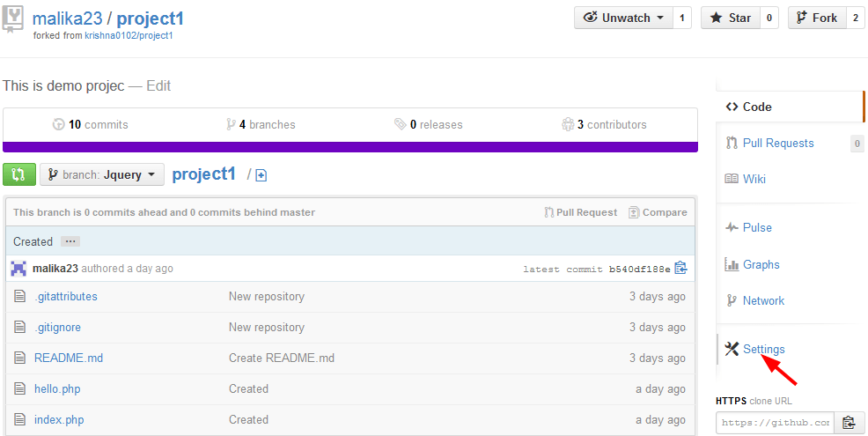868x436 pixels.
Task: Click the Compare link in branch bar
Action: [658, 212]
